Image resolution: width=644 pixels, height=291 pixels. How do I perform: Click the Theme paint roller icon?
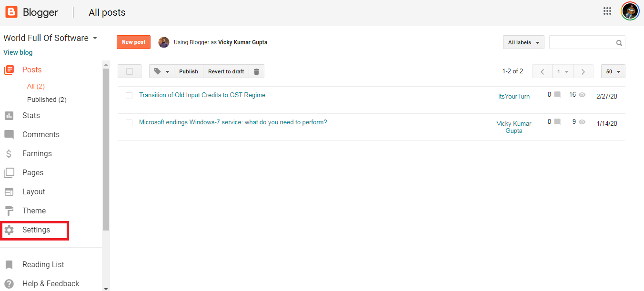click(x=9, y=211)
